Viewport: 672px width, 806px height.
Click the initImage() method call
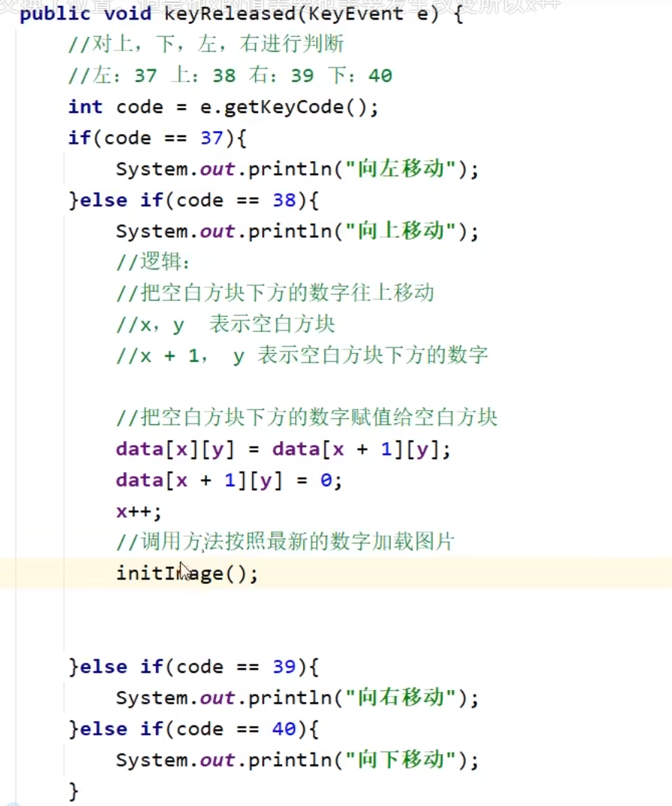tap(187, 574)
